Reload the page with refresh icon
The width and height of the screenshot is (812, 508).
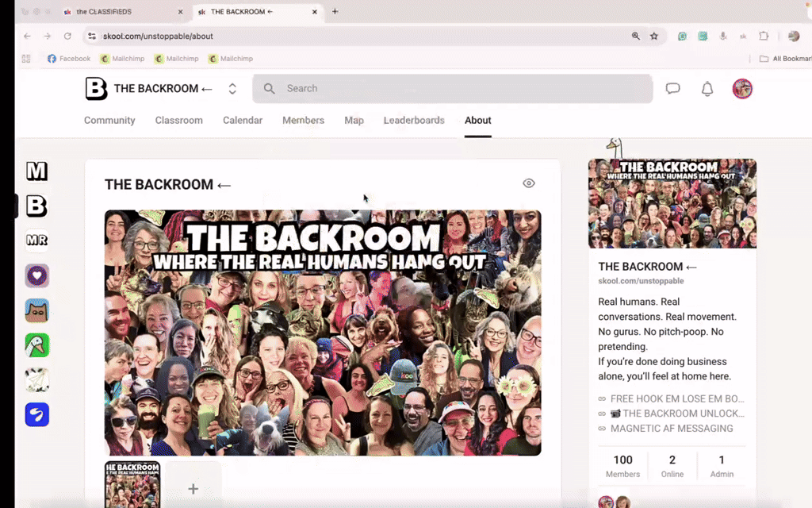tap(67, 37)
